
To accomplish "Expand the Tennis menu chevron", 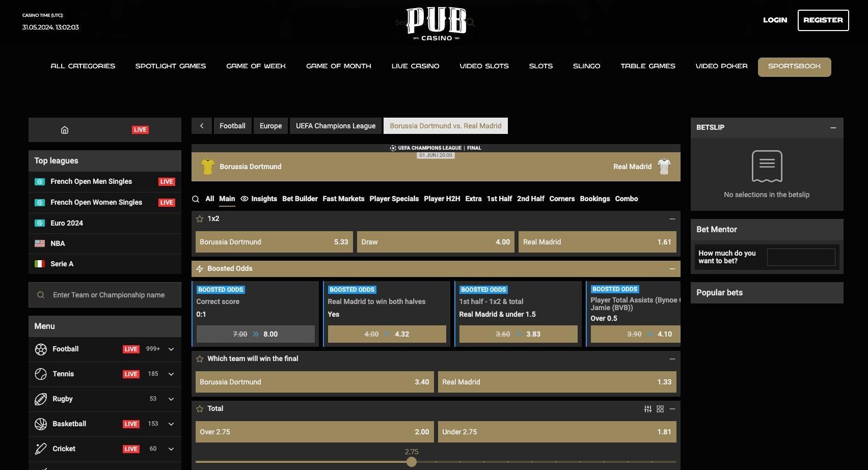I will 171,374.
